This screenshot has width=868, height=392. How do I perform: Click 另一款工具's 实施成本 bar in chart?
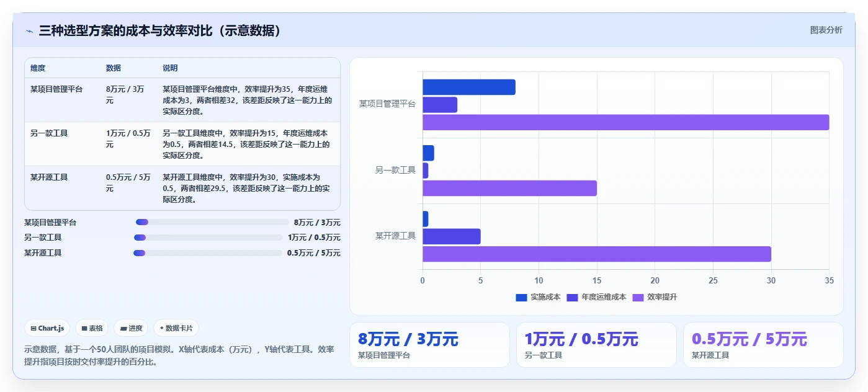tap(428, 153)
